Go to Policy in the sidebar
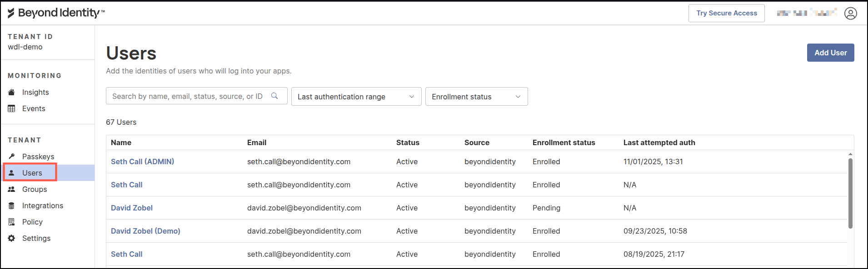The image size is (868, 269). tap(32, 222)
